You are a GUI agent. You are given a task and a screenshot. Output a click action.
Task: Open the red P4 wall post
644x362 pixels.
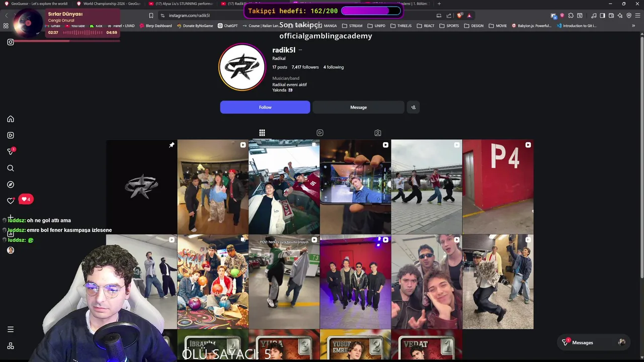coord(498,187)
